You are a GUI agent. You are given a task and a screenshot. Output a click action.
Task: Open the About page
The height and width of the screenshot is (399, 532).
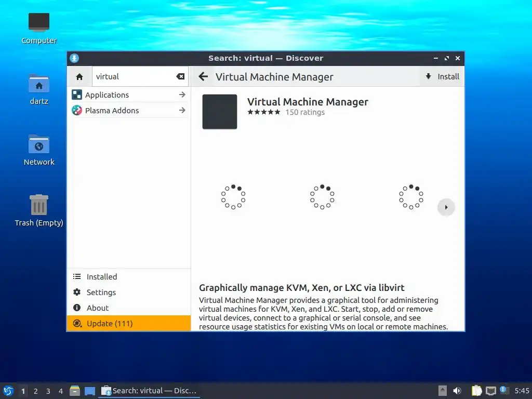click(x=129, y=308)
